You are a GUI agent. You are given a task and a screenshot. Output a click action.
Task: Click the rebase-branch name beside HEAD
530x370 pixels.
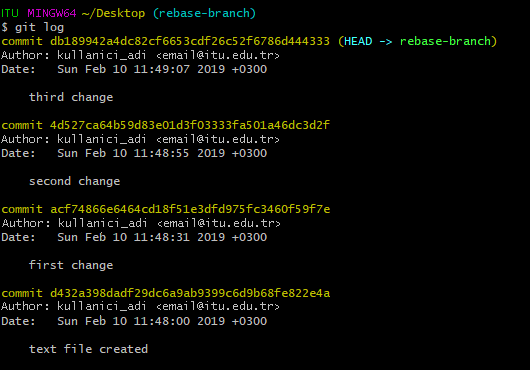(x=445, y=41)
